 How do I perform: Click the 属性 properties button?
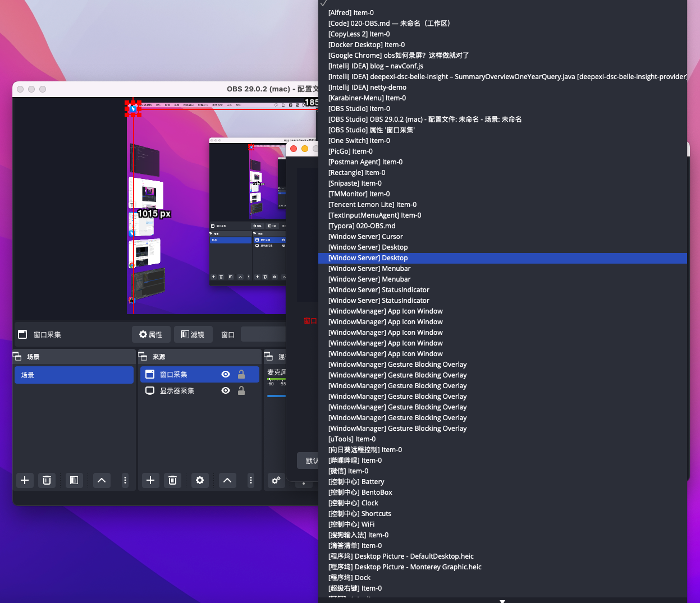(151, 334)
